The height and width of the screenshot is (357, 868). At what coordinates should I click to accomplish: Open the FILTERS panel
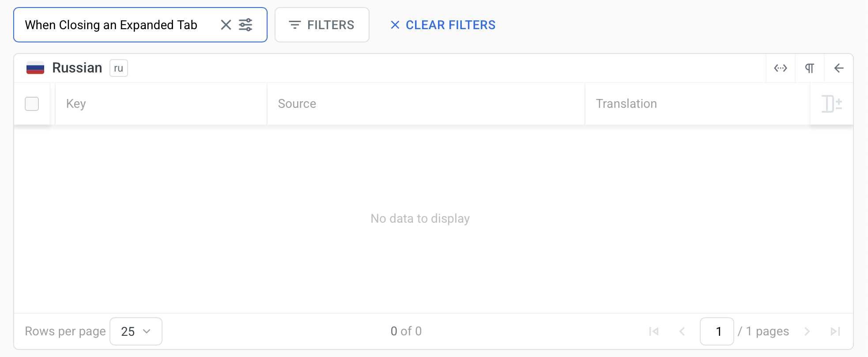point(322,25)
